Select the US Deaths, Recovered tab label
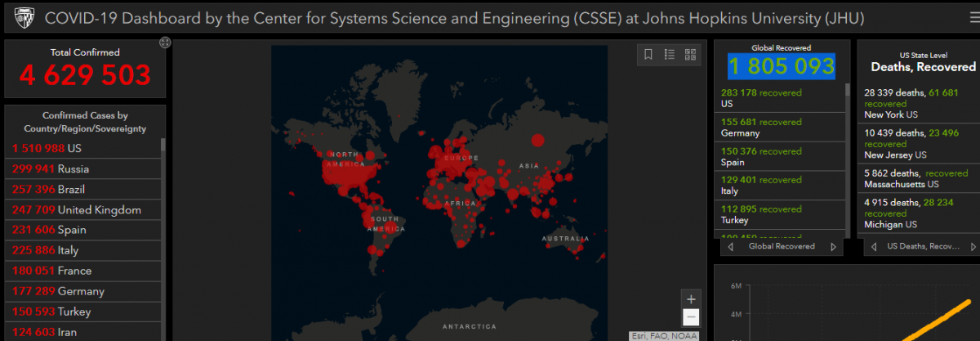 click(923, 246)
